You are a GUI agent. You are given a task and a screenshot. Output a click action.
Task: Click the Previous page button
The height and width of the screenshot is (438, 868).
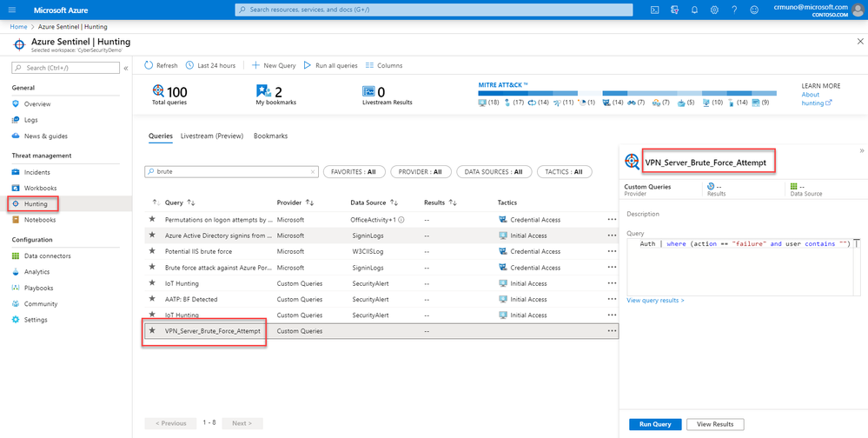[170, 423]
